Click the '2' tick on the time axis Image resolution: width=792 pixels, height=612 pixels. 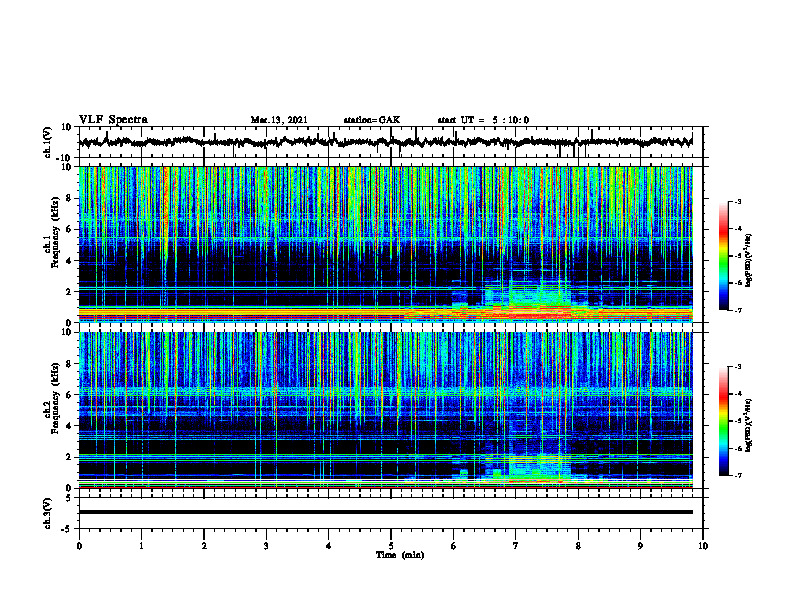204,546
